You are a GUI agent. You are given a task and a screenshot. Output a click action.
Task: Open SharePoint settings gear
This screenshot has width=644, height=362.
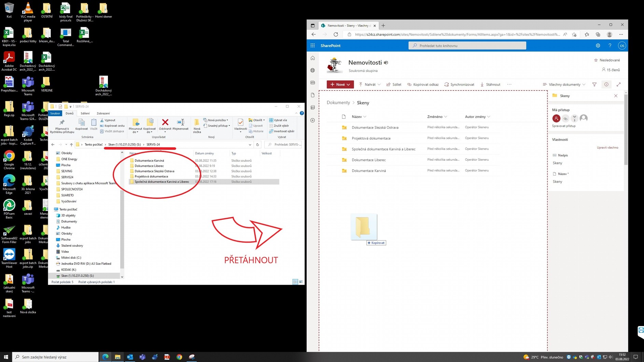click(x=598, y=45)
